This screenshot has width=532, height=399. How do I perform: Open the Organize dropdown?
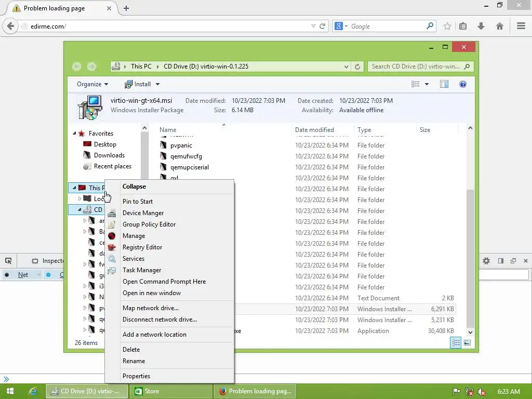tap(92, 84)
